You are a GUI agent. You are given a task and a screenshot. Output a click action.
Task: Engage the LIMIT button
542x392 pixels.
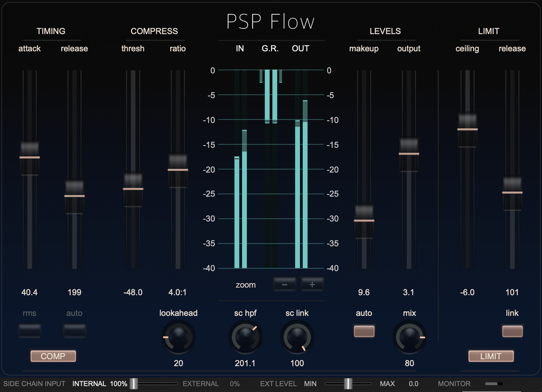[491, 356]
